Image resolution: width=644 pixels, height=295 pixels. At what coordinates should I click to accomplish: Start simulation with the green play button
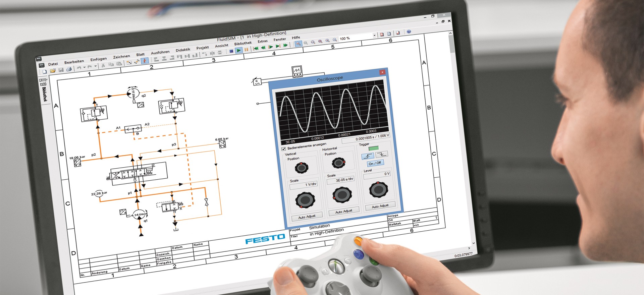click(x=238, y=50)
